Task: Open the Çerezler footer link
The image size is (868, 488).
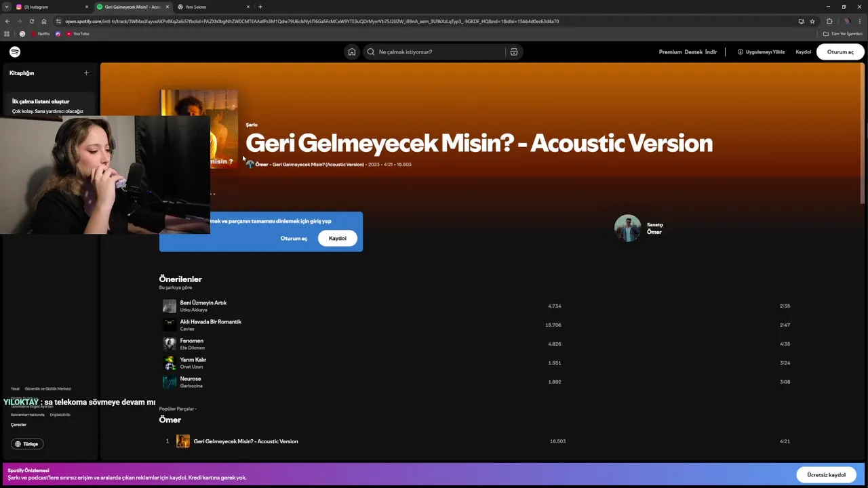Action: tap(18, 424)
